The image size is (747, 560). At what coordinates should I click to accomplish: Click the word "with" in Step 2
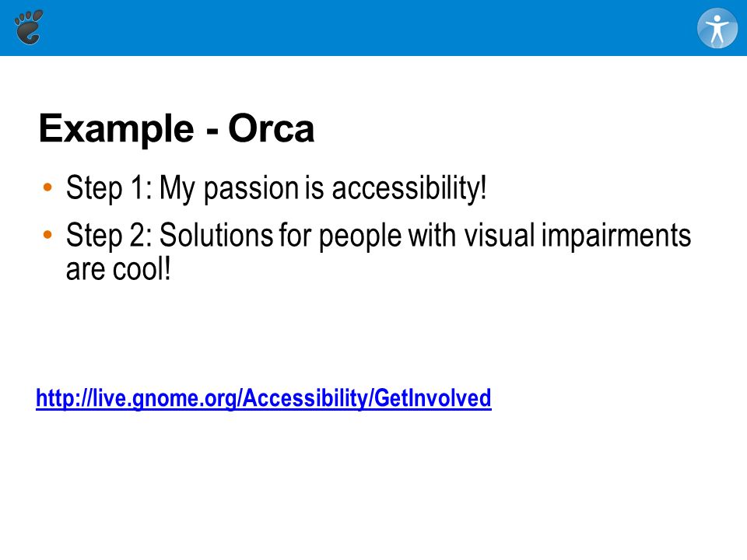click(x=432, y=235)
